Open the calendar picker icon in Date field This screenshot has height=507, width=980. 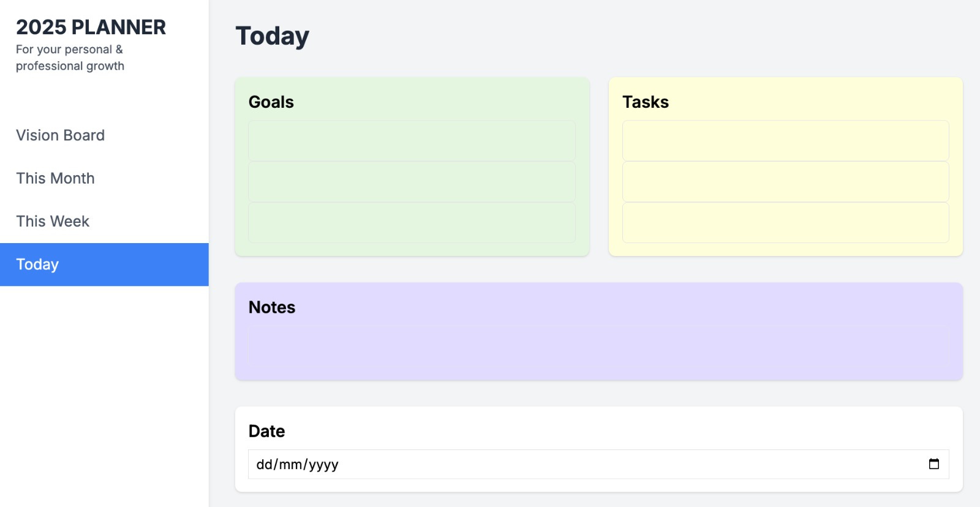[933, 464]
